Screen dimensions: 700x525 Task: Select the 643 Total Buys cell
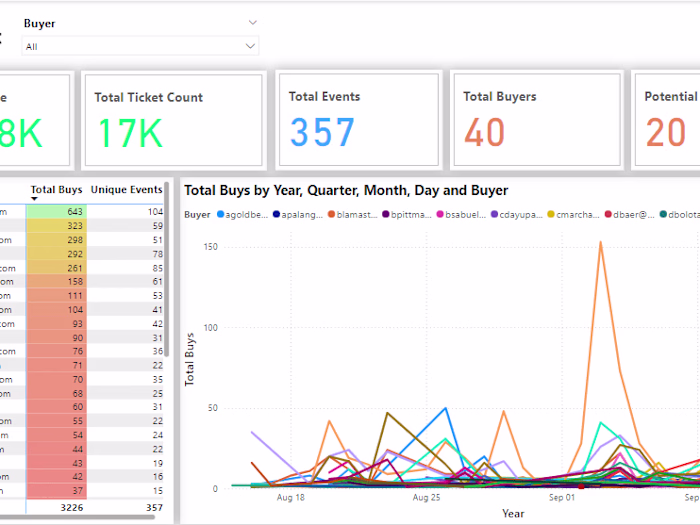click(56, 212)
